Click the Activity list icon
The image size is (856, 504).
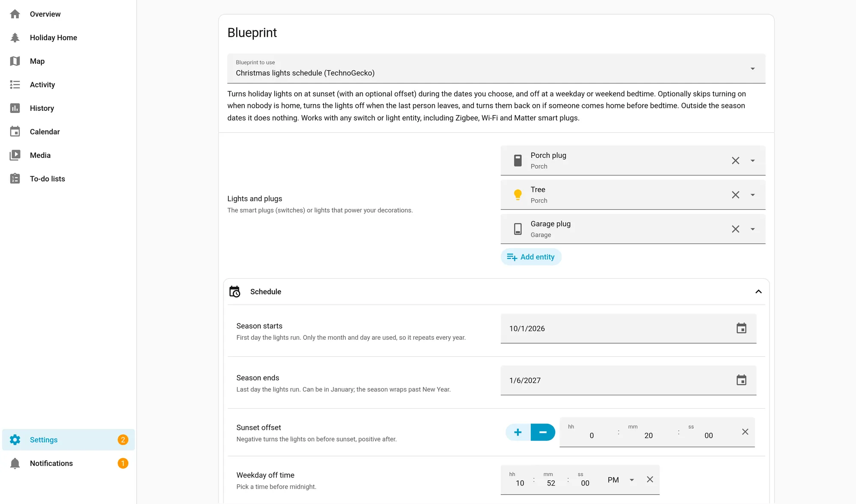[15, 85]
